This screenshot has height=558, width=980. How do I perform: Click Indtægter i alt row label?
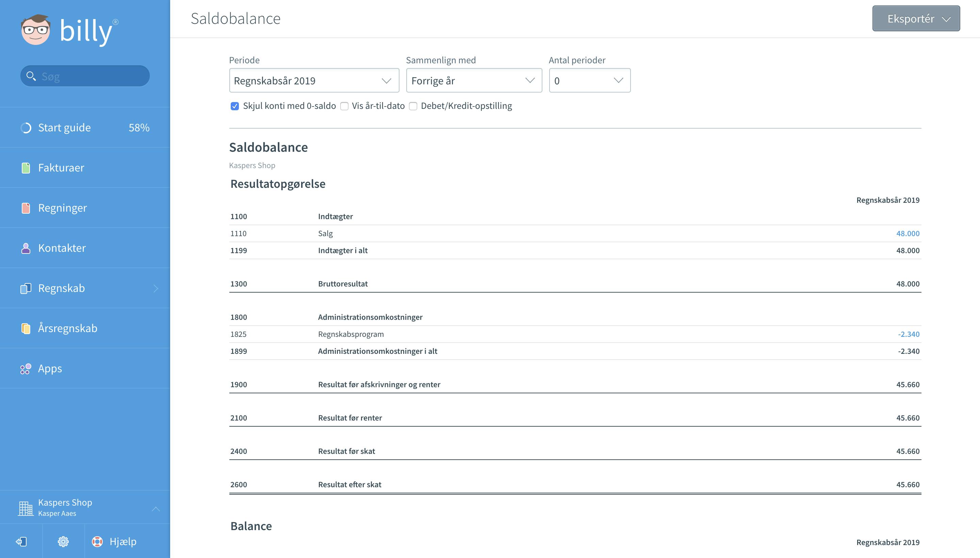point(343,251)
